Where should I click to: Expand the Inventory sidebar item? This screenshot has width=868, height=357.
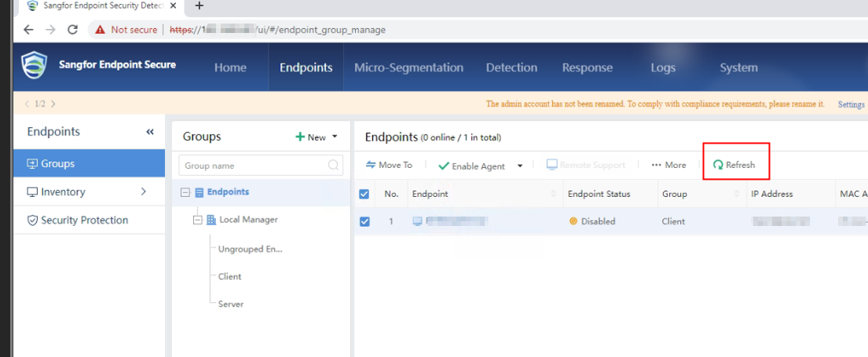point(143,192)
